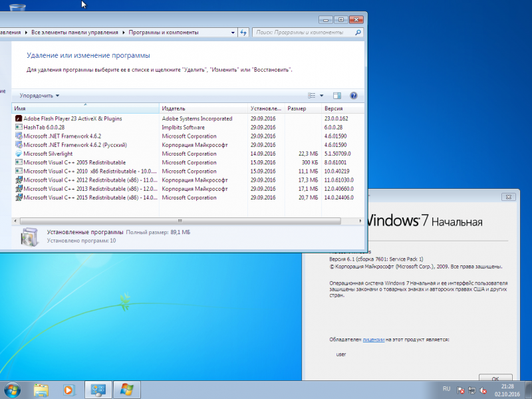Click the Adobe Systems Incorporated publisher cell

pos(197,118)
